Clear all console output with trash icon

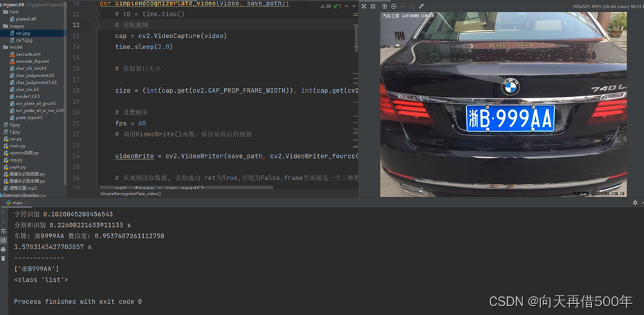click(x=3, y=258)
